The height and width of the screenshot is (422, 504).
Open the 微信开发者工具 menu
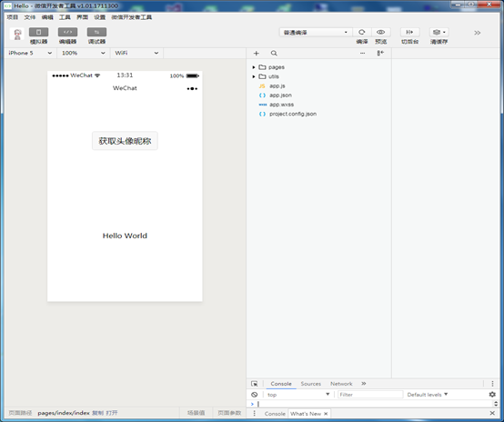(132, 17)
